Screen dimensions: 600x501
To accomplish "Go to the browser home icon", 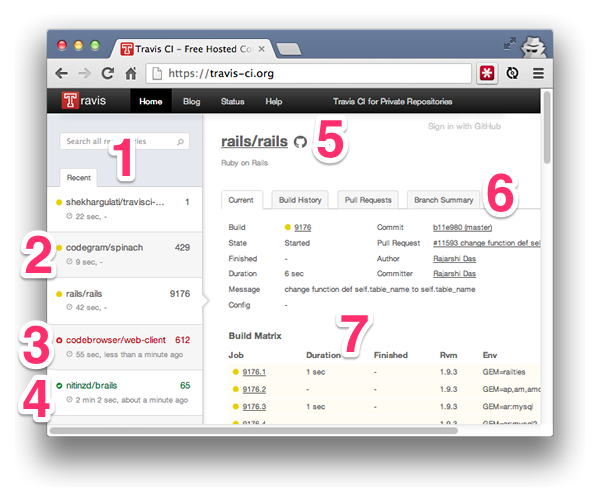I will [x=131, y=73].
